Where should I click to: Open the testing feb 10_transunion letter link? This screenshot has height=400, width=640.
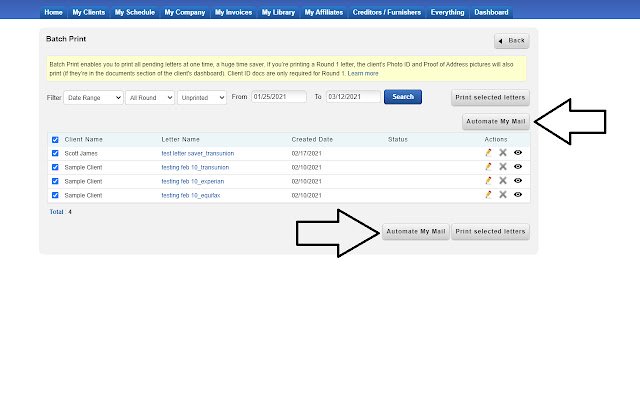195,167
